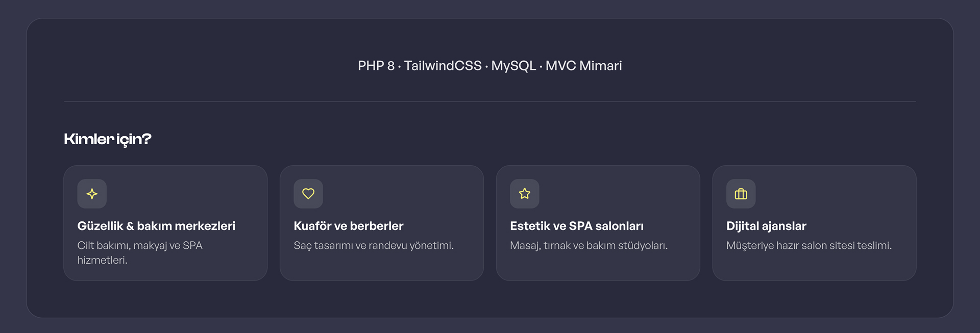Click the MySQL label in tech line
Image resolution: width=980 pixels, height=333 pixels.
coord(513,66)
